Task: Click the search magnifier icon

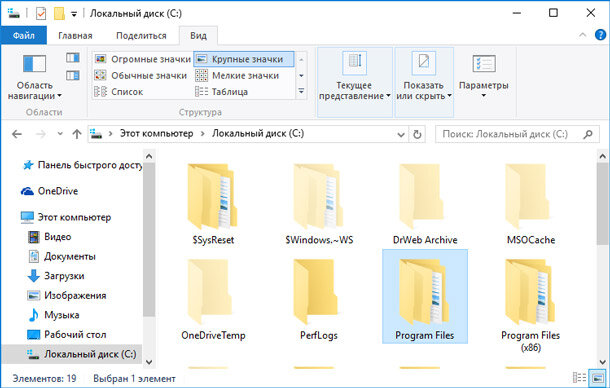Action: click(x=588, y=134)
